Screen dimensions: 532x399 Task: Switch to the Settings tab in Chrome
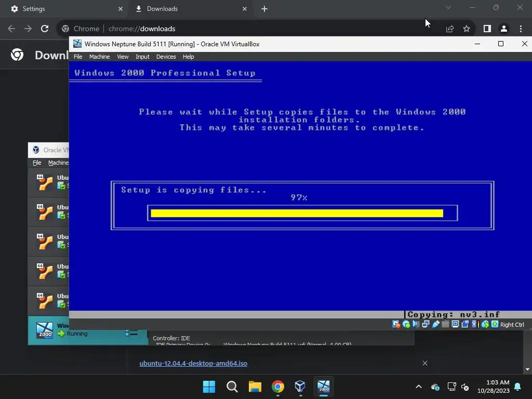tap(64, 9)
